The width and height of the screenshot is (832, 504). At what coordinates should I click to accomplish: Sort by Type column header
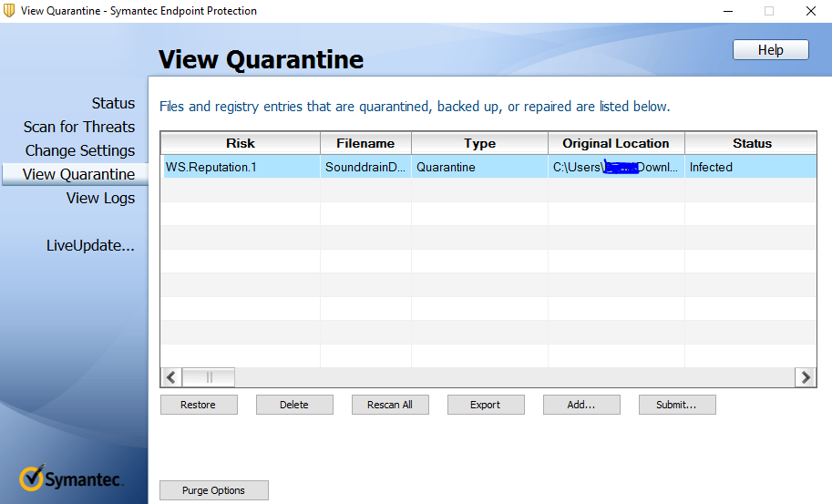479,143
